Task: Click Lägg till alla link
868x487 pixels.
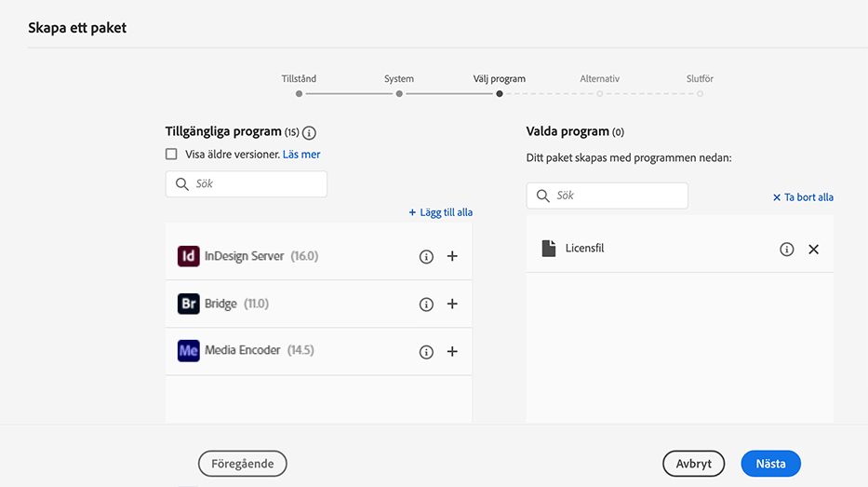Action: click(x=440, y=212)
